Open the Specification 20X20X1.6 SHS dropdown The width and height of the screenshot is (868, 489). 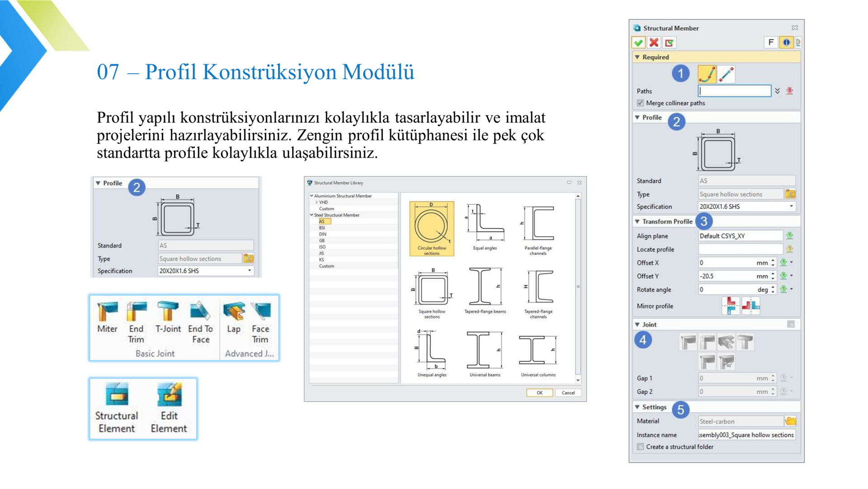pyautogui.click(x=791, y=207)
